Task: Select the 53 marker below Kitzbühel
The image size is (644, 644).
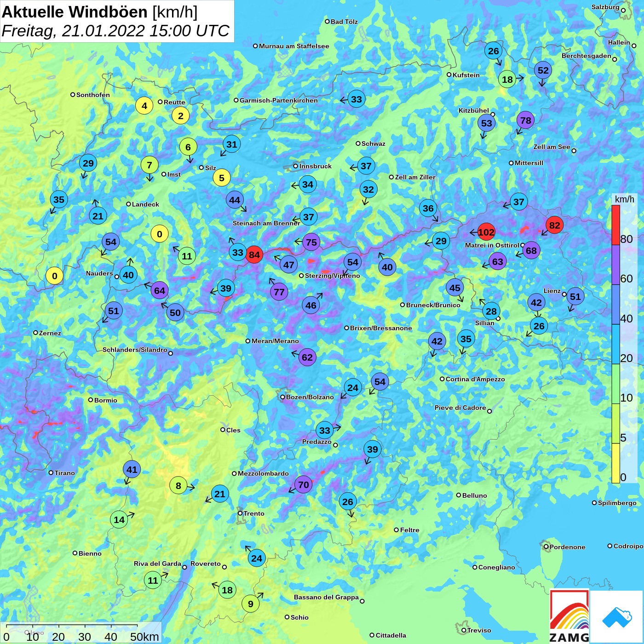Action: [x=487, y=123]
